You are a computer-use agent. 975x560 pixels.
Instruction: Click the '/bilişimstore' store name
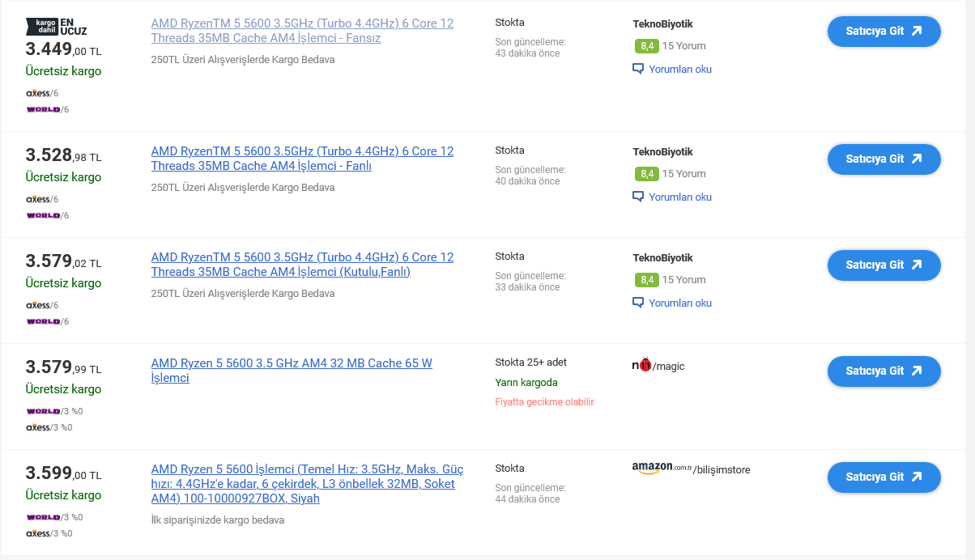coord(722,470)
